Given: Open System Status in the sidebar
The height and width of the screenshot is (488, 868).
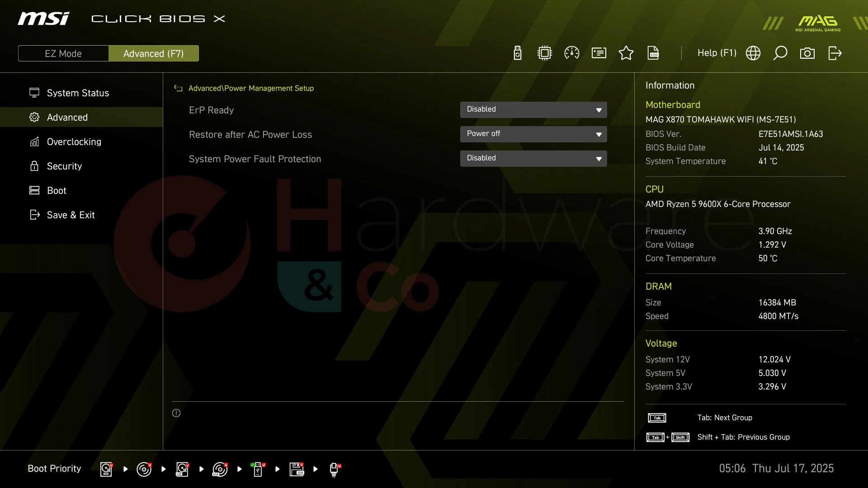Looking at the screenshot, I should (x=81, y=93).
